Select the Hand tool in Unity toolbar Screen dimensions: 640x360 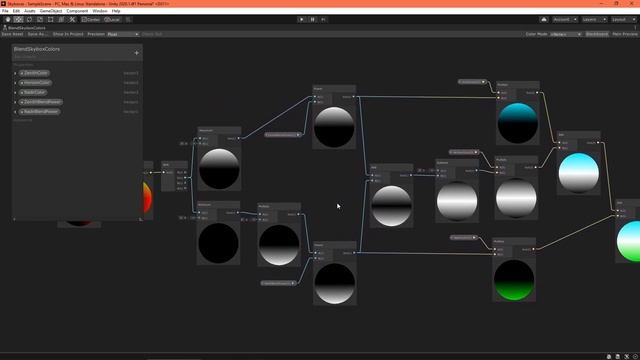click(8, 20)
